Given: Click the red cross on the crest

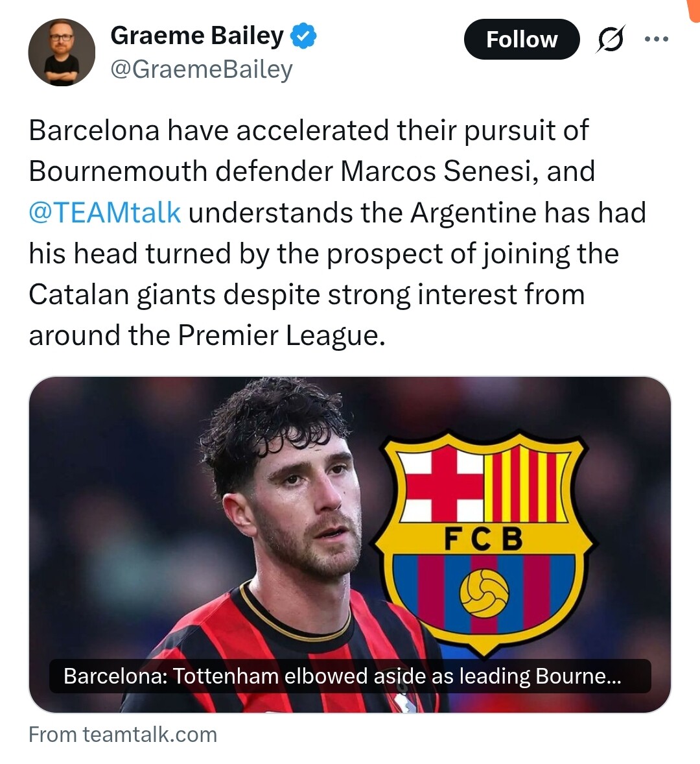Looking at the screenshot, I should (442, 480).
